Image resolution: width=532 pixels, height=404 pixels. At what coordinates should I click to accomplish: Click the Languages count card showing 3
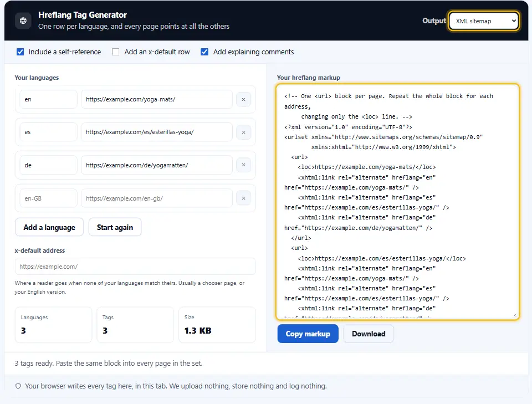[53, 325]
